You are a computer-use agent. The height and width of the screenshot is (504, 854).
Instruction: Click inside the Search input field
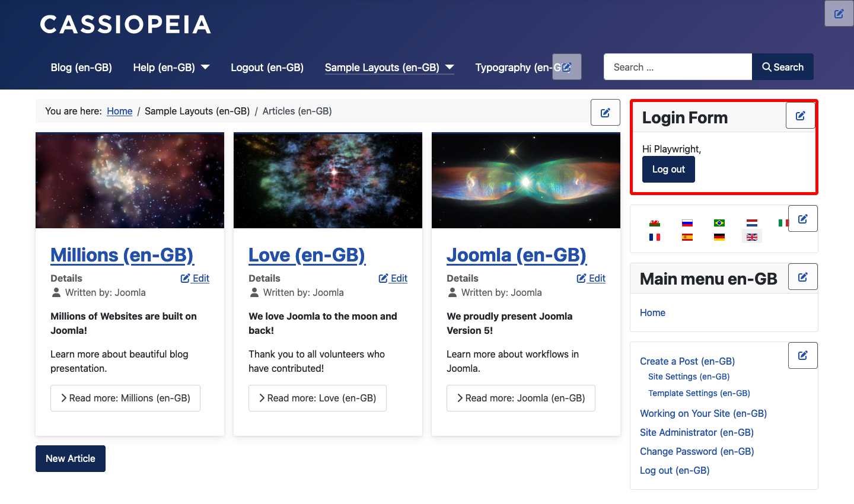point(677,66)
